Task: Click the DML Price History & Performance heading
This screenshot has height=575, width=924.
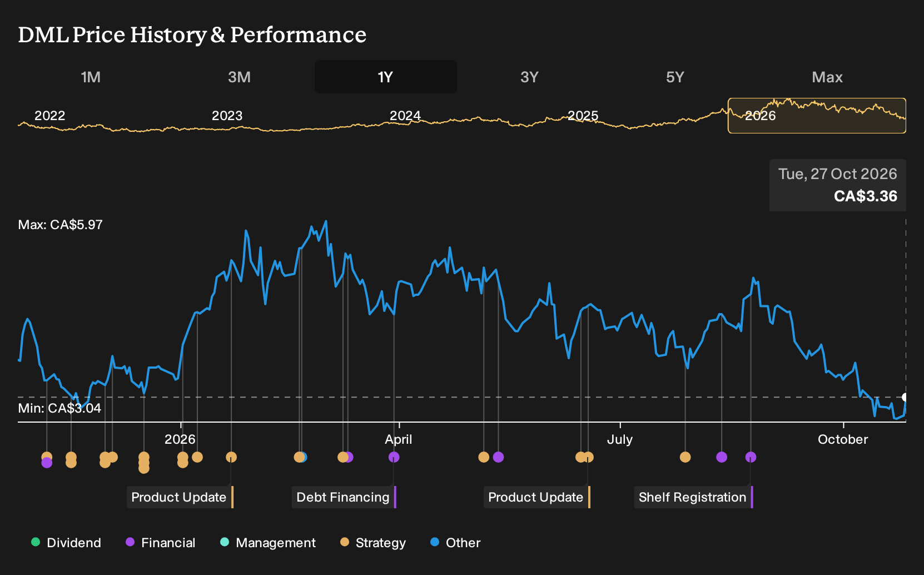Action: pyautogui.click(x=192, y=34)
